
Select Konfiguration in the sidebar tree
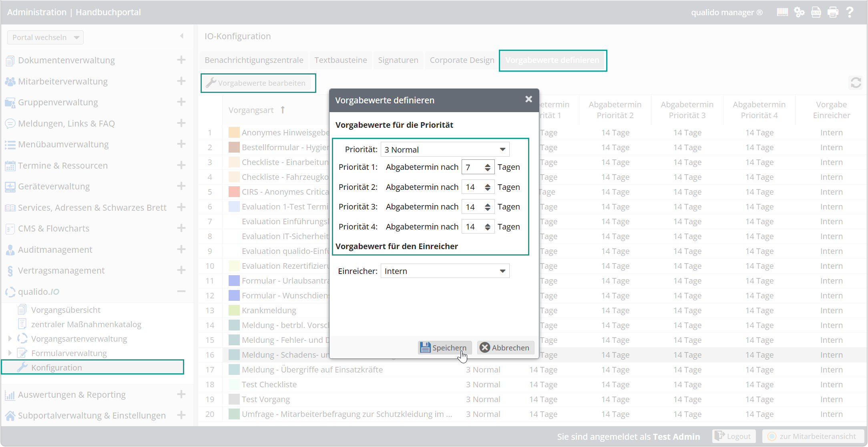click(x=93, y=367)
